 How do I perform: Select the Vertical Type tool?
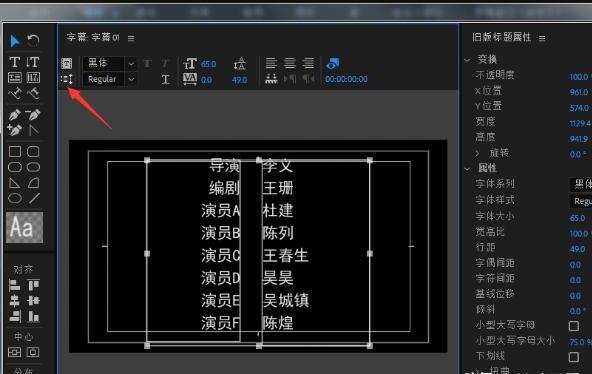pos(33,62)
